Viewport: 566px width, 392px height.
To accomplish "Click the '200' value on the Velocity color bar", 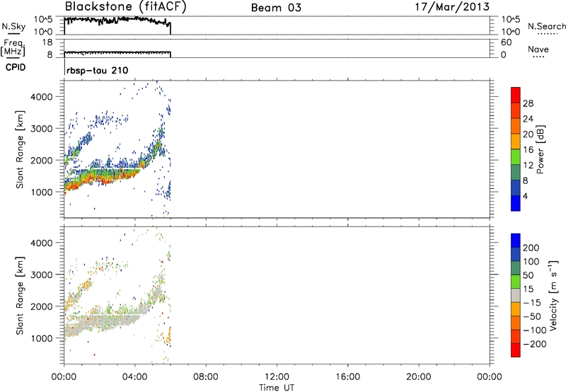I will 531,248.
